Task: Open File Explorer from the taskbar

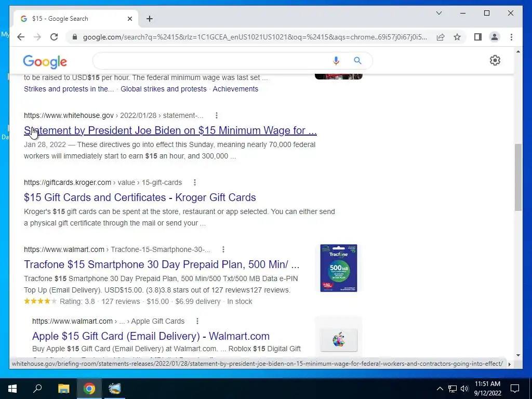Action: click(x=63, y=389)
